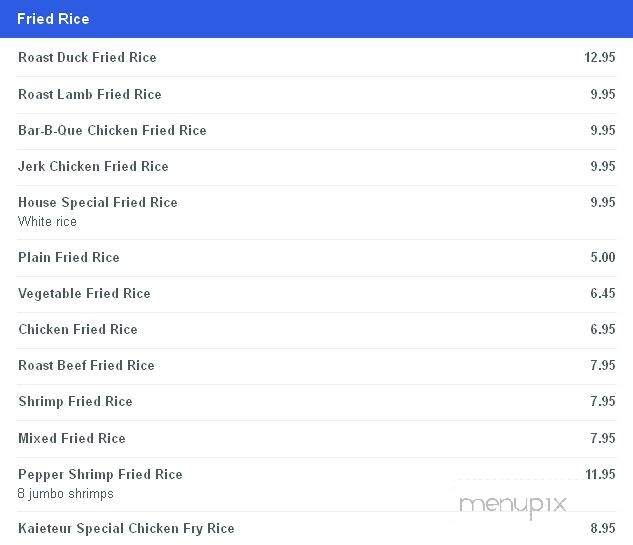
Task: Click the 11.95 Pepper Shrimp price
Action: [x=600, y=474]
